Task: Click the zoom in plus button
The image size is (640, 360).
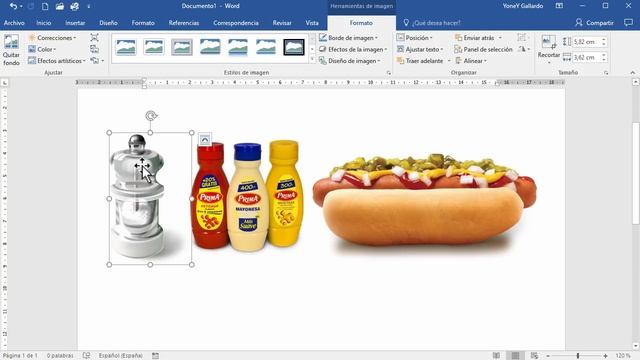Action: (606, 356)
